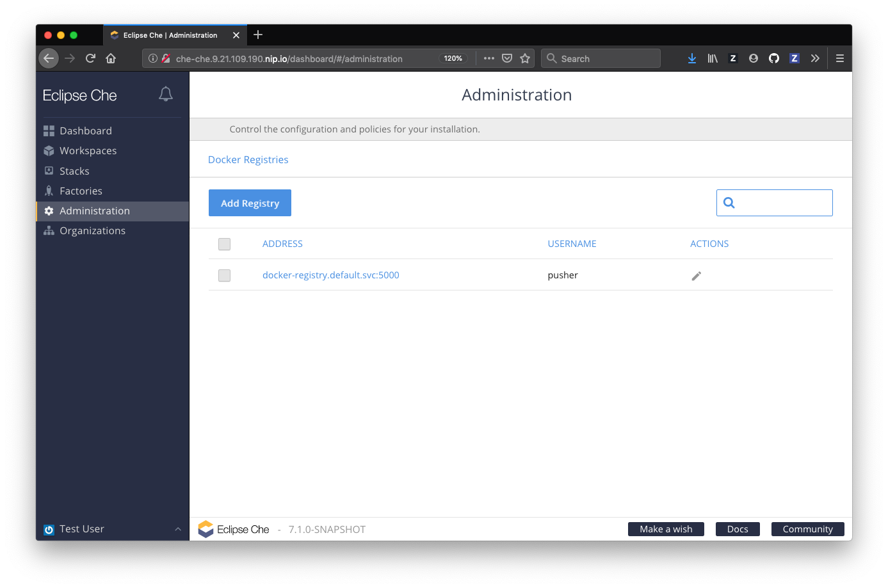
Task: Open docker-registry.default.svc:5000 link
Action: pos(331,275)
